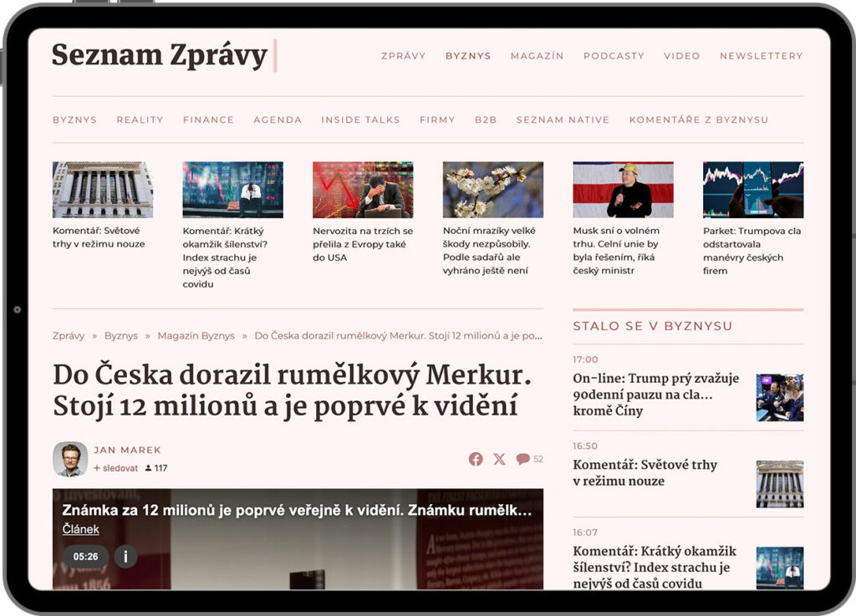Open blossoming branch thumbnail

[x=493, y=190]
